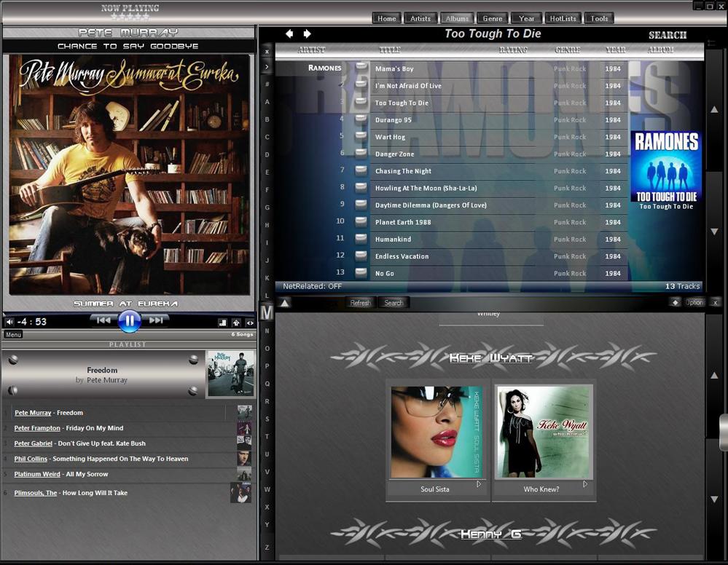The height and width of the screenshot is (565, 728).
Task: Click the Refresh button
Action: point(360,302)
